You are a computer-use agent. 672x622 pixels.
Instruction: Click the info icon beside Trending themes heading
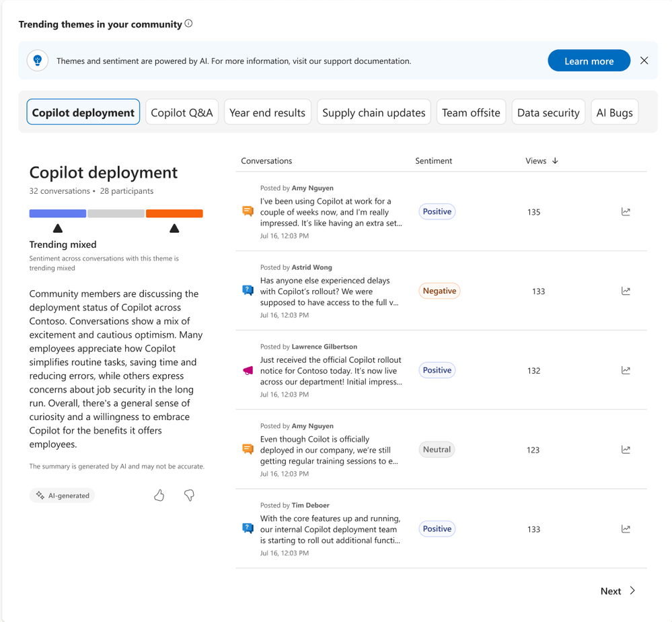pyautogui.click(x=188, y=24)
